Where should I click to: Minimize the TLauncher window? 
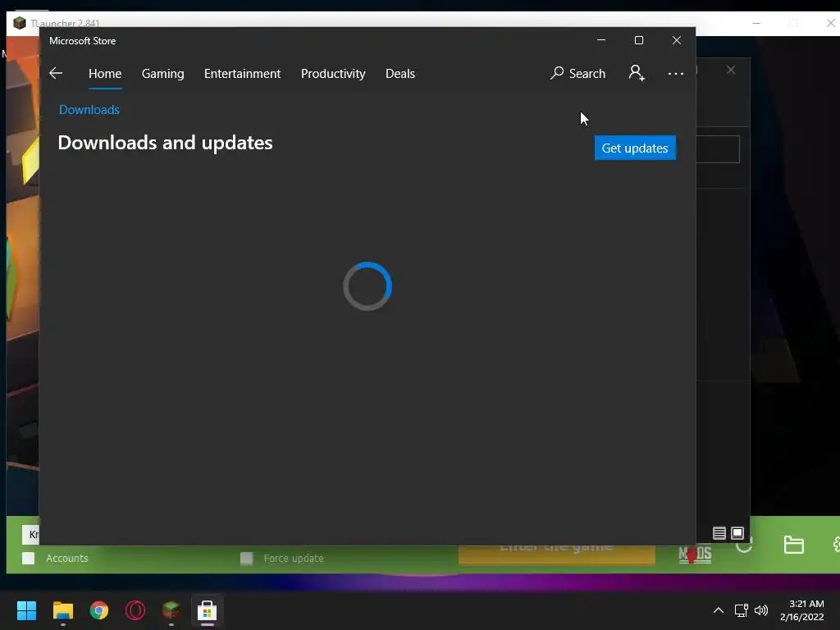756,24
